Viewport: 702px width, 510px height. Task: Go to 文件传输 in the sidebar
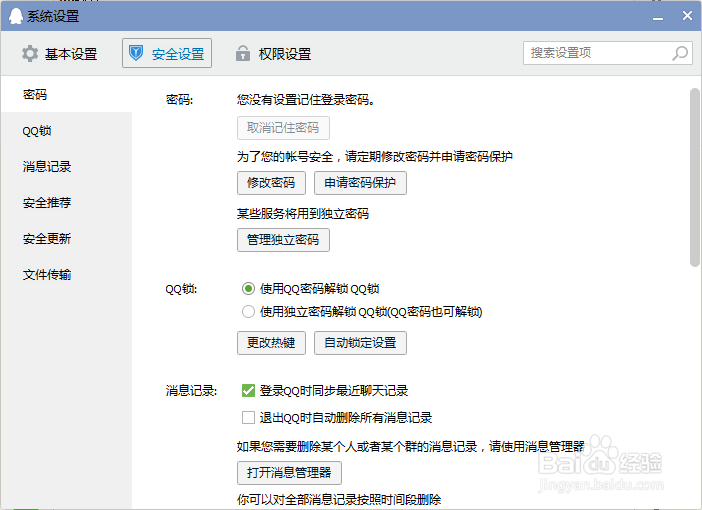click(66, 274)
